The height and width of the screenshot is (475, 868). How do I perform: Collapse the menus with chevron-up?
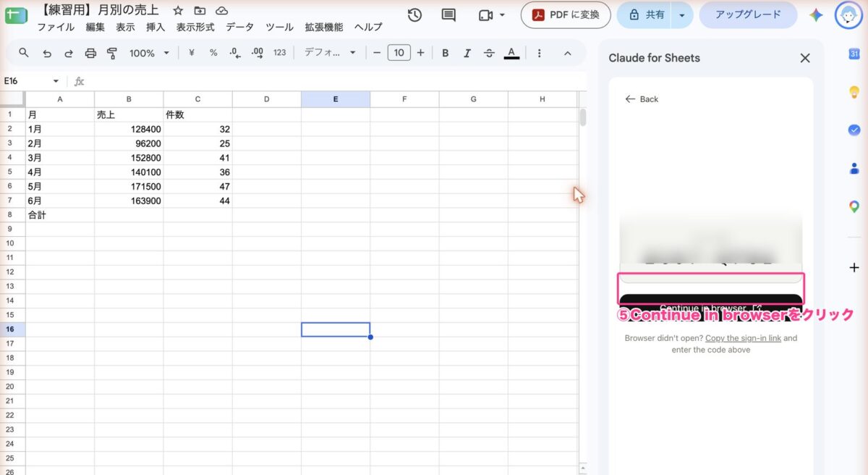click(567, 53)
